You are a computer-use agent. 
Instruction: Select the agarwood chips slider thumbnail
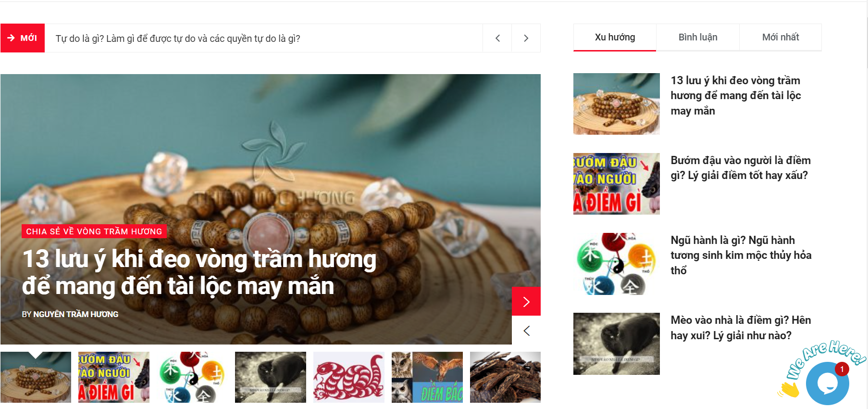click(x=505, y=377)
